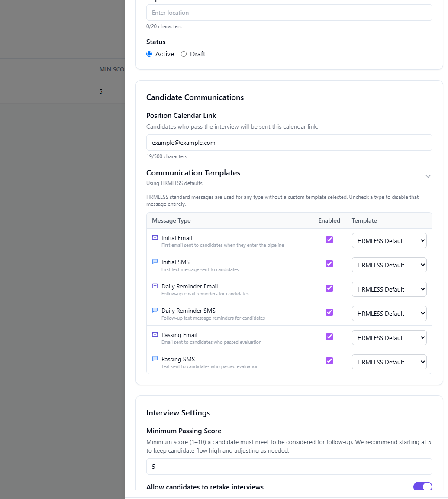This screenshot has height=499, width=448.
Task: Uncheck the Initial Email enabled checkbox
Action: tap(329, 240)
